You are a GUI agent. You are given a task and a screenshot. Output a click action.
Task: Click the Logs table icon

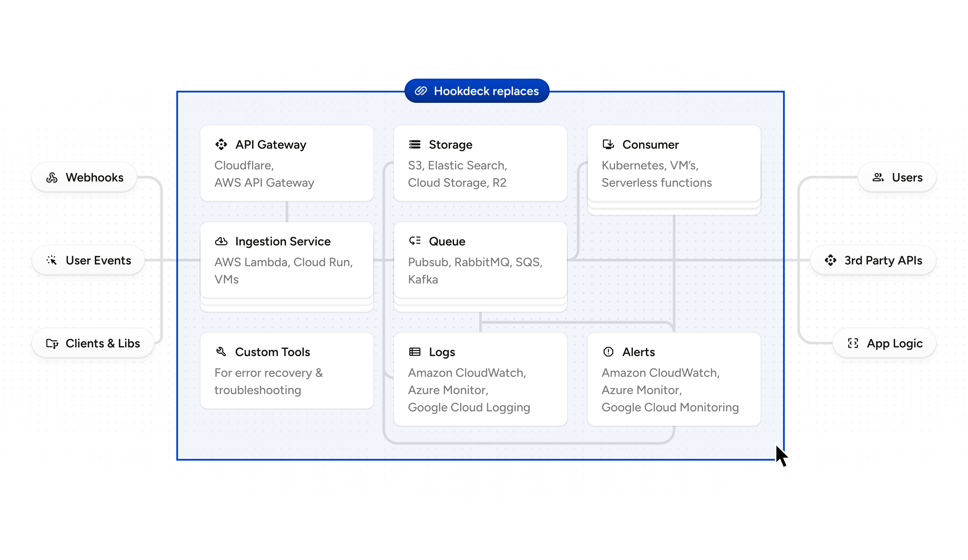pos(415,352)
